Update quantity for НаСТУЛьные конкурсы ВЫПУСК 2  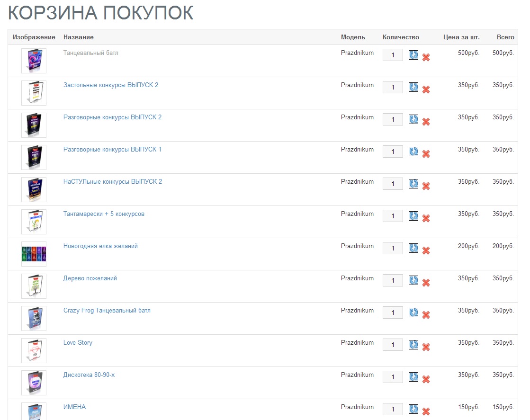click(413, 183)
